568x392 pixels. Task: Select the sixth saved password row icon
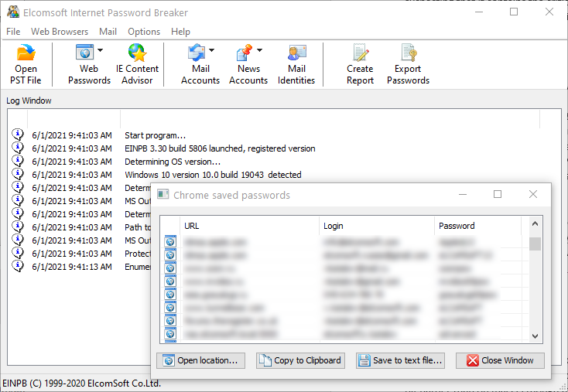click(x=170, y=308)
